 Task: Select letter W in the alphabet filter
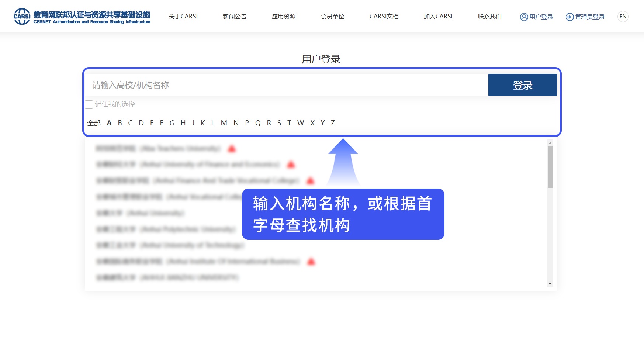[x=301, y=123]
